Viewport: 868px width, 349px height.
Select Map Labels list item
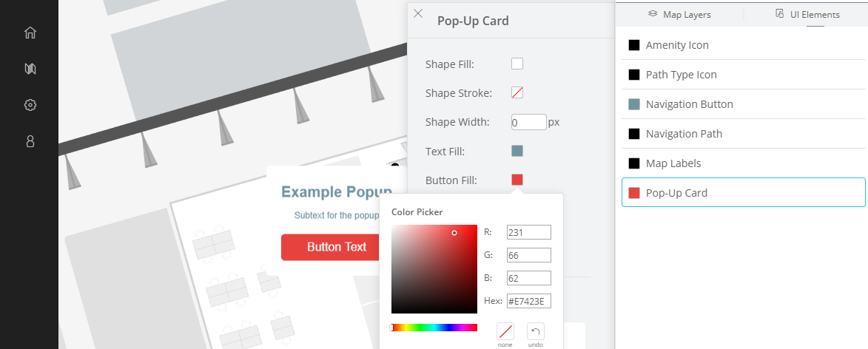(x=743, y=163)
